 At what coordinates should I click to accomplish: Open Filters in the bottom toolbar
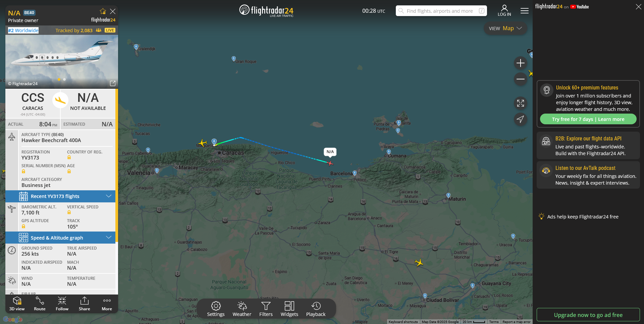click(x=266, y=309)
